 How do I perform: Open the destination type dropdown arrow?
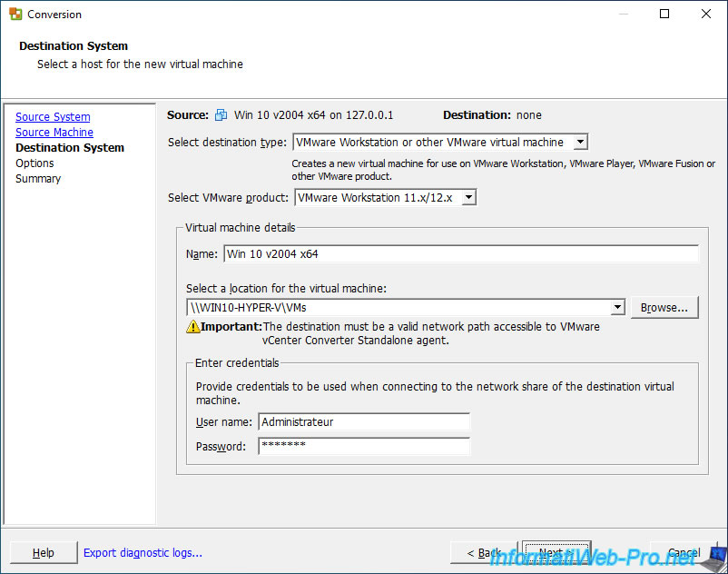(x=580, y=142)
